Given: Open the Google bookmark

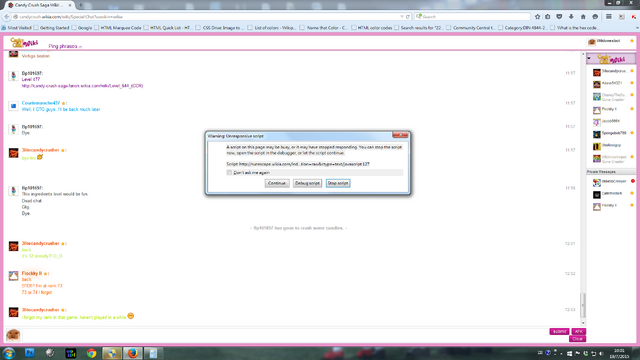Looking at the screenshot, I should point(82,28).
